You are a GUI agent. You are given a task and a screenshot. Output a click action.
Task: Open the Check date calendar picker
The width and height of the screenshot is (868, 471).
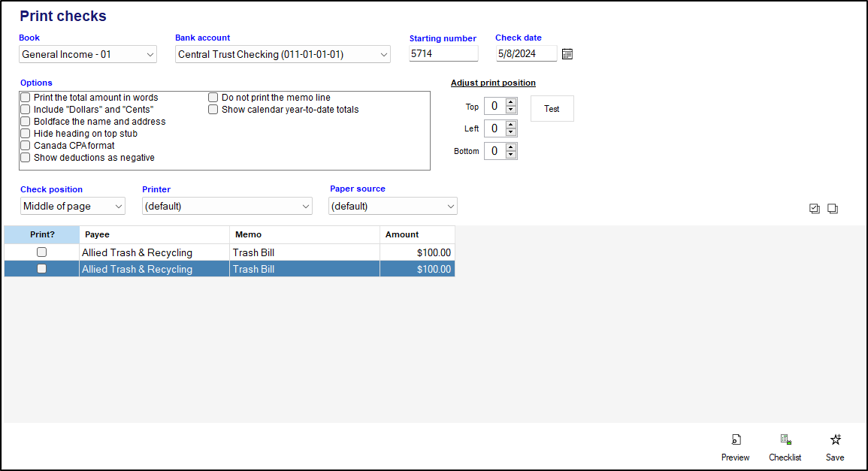(567, 54)
